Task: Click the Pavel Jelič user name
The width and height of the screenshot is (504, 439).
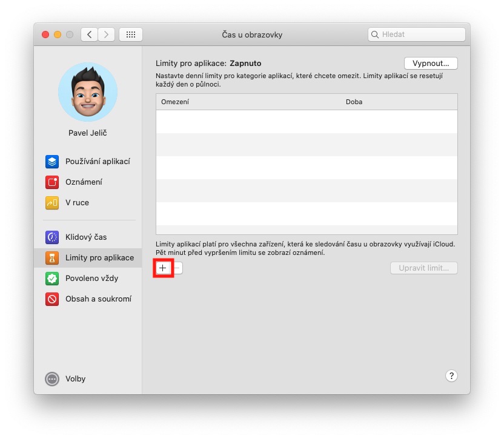Action: coord(88,133)
